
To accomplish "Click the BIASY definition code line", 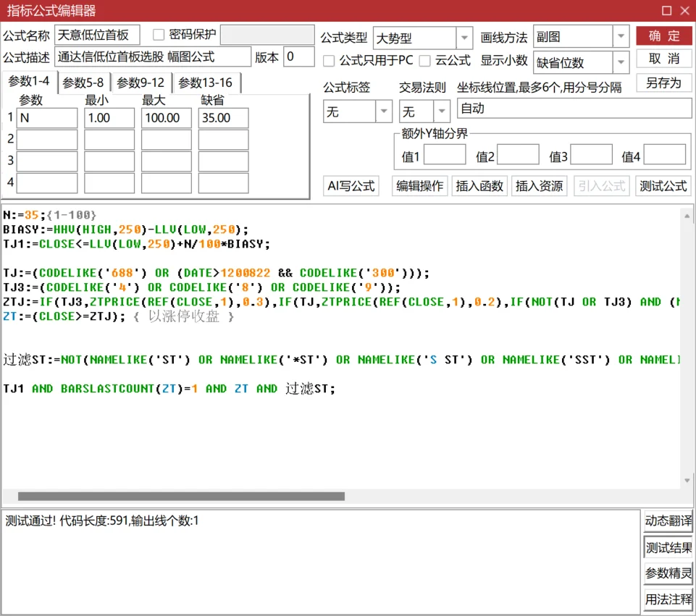I will [125, 229].
